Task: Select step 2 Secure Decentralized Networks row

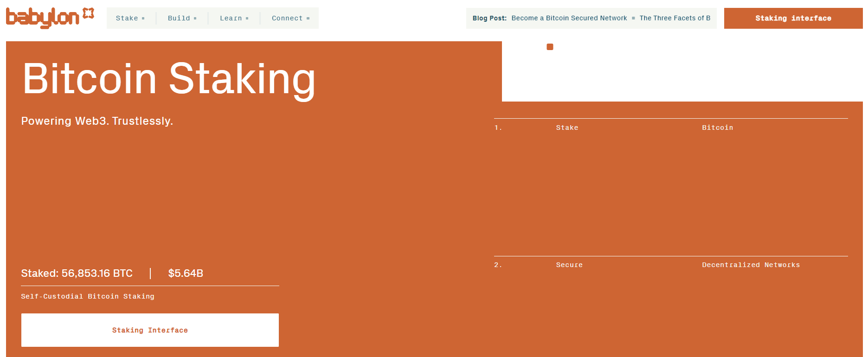Action: click(x=671, y=265)
